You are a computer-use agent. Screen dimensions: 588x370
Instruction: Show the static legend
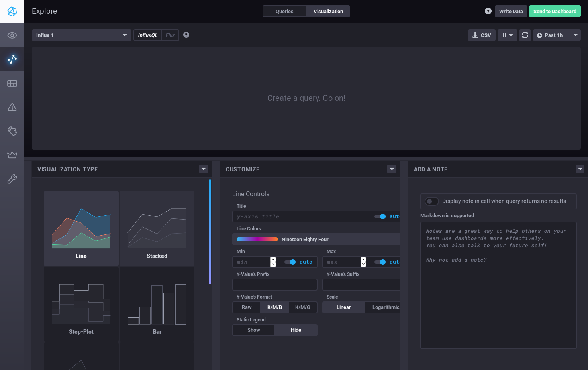coord(253,330)
